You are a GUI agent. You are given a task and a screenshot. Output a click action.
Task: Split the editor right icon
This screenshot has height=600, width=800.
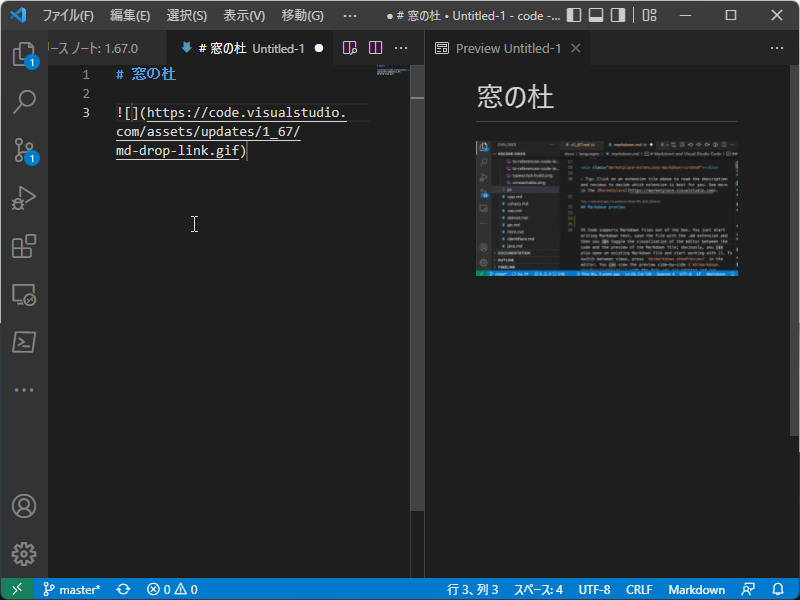click(x=376, y=48)
